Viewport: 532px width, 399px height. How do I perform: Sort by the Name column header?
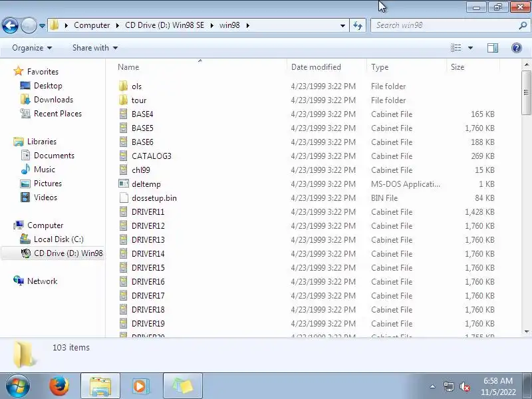click(x=128, y=67)
